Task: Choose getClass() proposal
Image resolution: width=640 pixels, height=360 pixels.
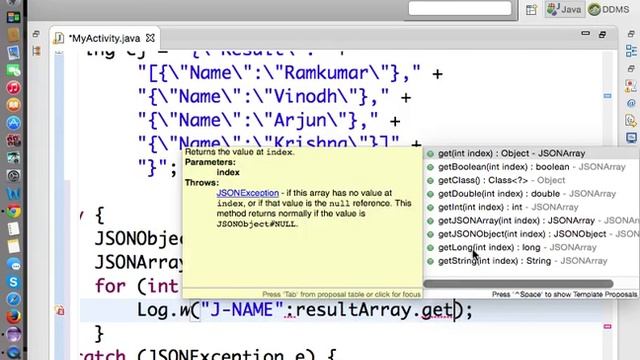Action: (531, 180)
